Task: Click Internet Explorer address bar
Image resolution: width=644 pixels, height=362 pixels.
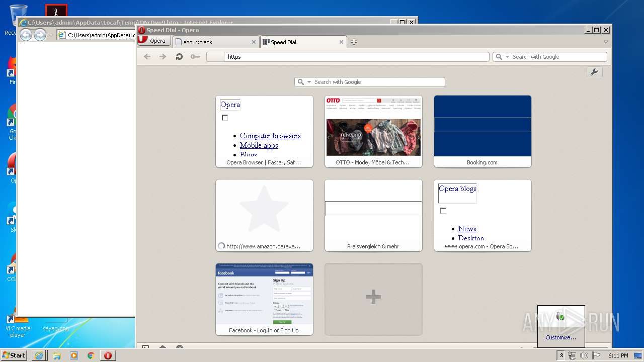Action: click(96, 35)
